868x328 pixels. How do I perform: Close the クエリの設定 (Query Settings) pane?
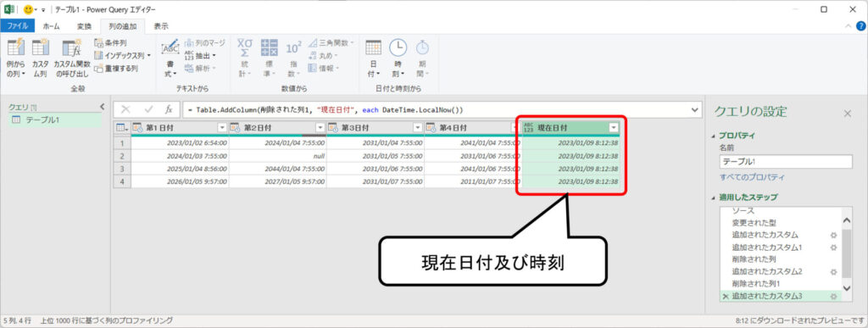(x=848, y=114)
